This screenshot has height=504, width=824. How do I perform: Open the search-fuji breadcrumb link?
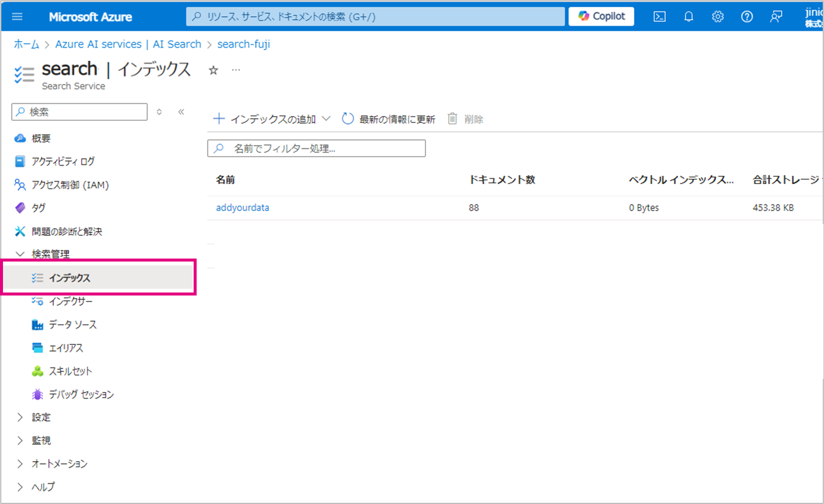tap(244, 44)
